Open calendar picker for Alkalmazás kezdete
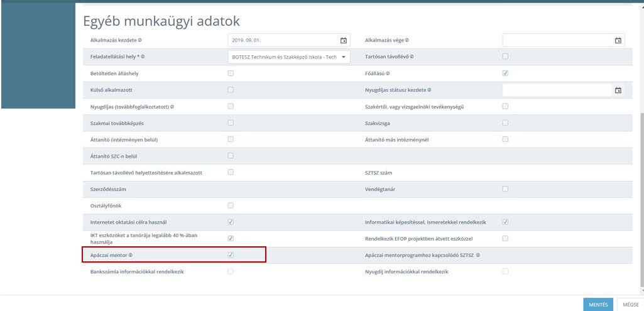 pyautogui.click(x=344, y=40)
